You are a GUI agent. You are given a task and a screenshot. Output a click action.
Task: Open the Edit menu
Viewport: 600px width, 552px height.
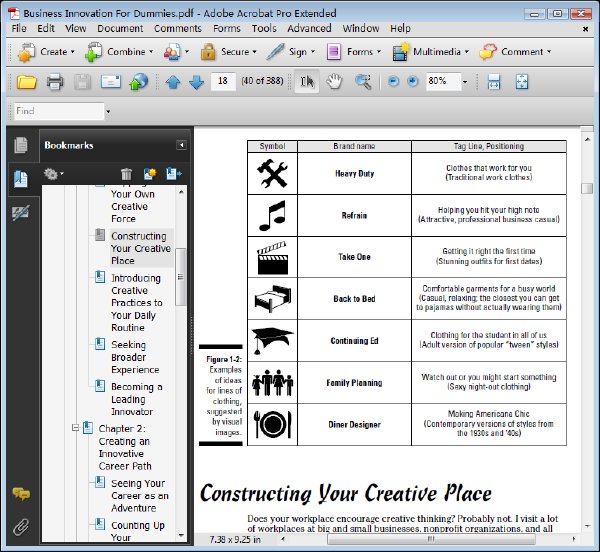coord(46,28)
